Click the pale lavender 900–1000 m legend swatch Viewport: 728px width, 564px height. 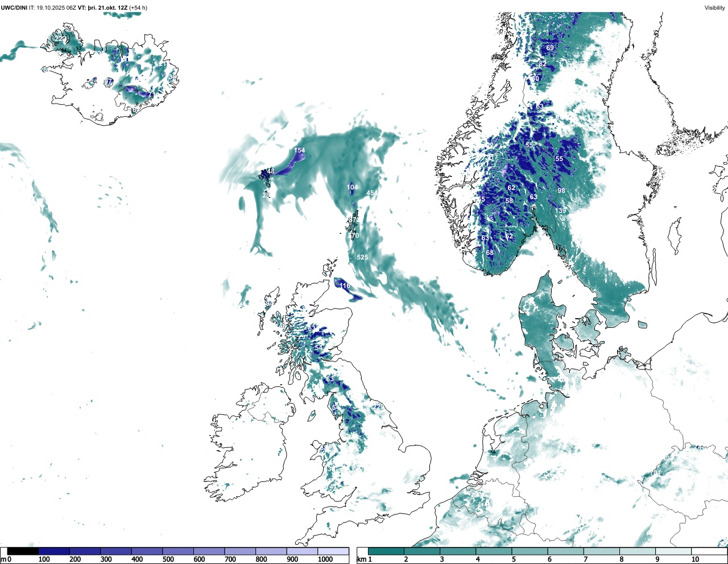pos(302,551)
